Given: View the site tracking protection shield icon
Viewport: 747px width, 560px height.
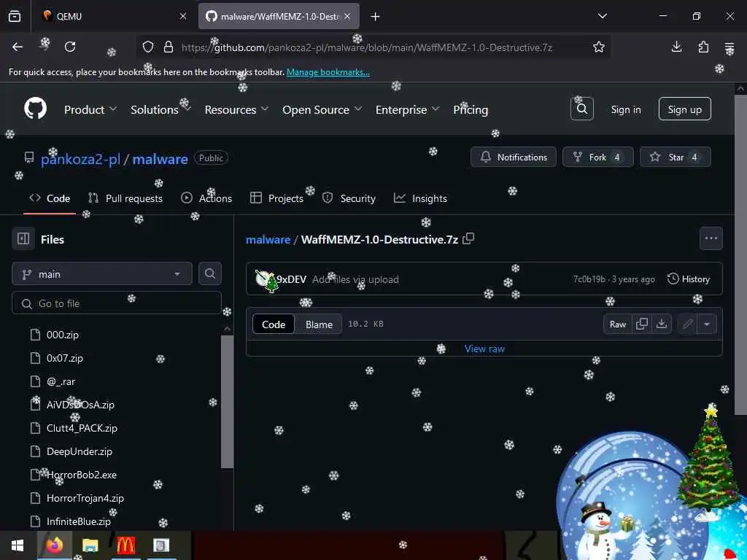Looking at the screenshot, I should [x=148, y=47].
